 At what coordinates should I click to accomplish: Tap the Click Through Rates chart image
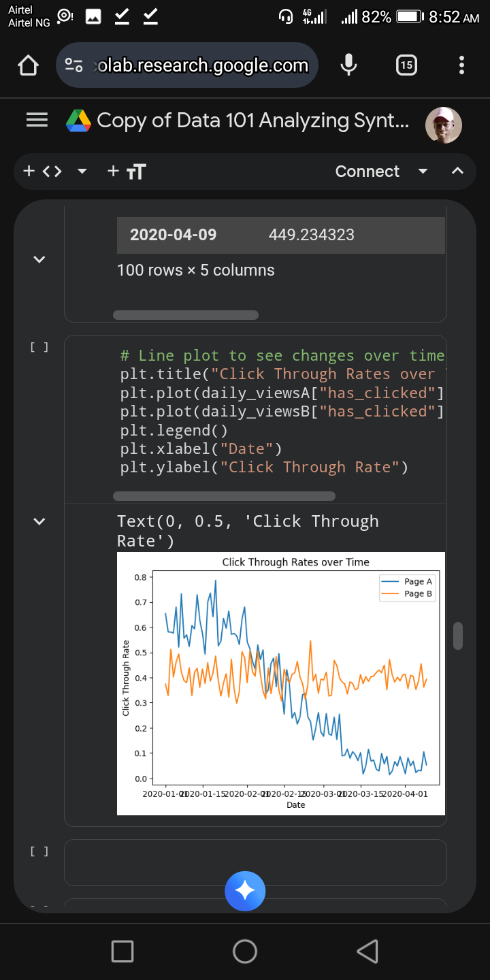pos(281,683)
